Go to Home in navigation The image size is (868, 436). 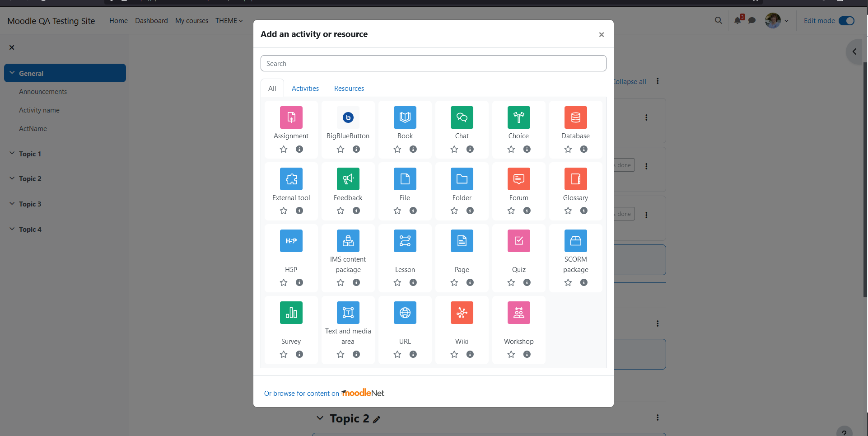pyautogui.click(x=118, y=21)
